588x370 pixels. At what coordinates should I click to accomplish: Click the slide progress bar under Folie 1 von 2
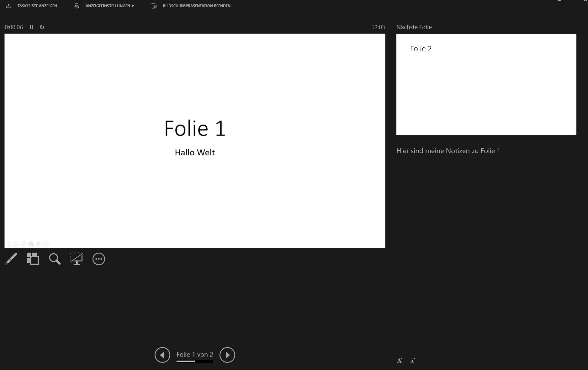(x=195, y=362)
